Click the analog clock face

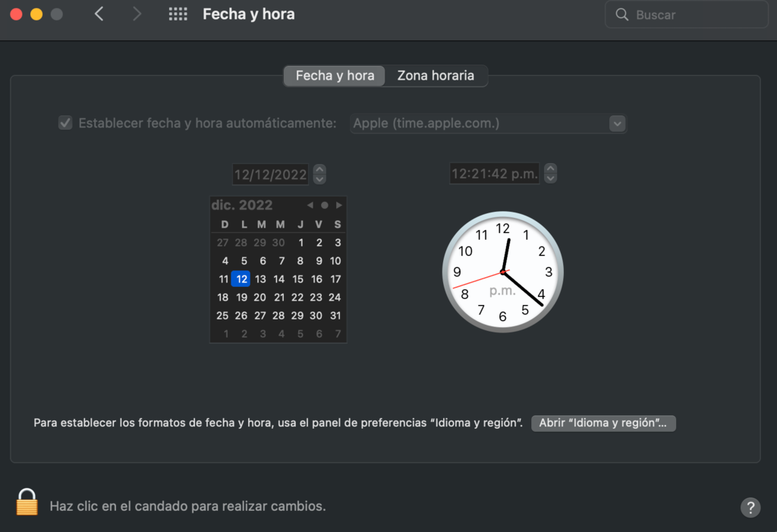coord(502,271)
